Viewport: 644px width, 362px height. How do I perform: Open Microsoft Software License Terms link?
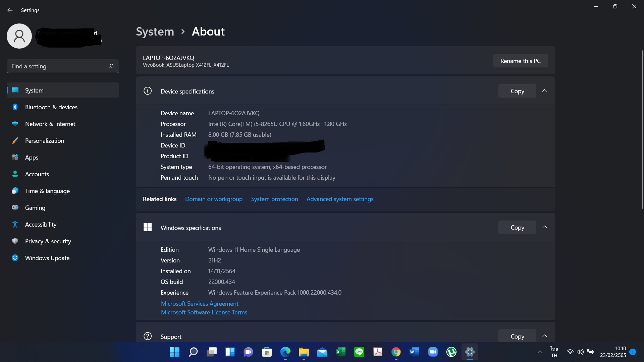click(204, 312)
